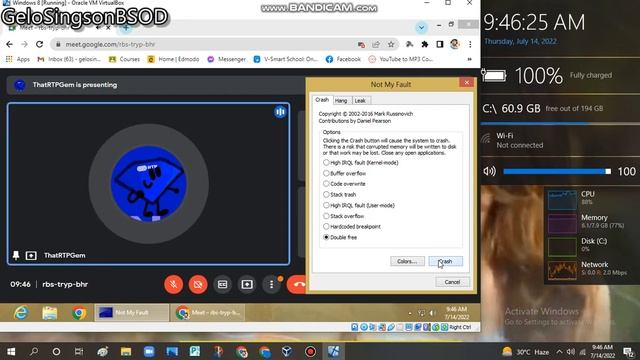Open Inbox Gmail bookmark

click(x=69, y=59)
